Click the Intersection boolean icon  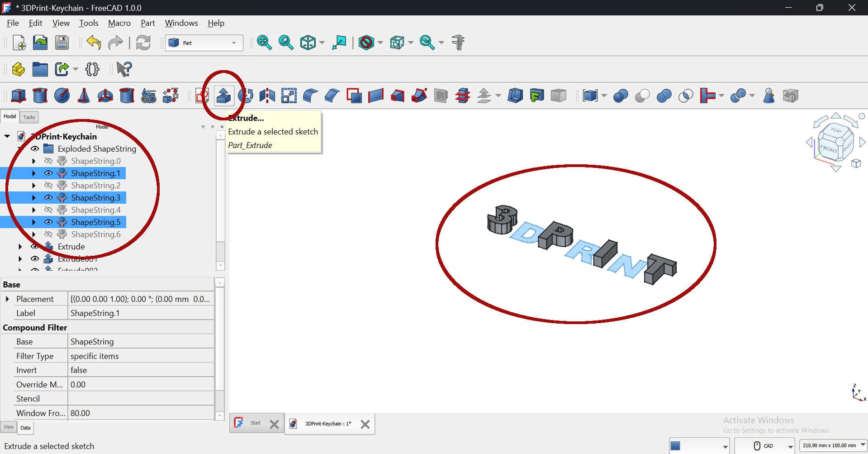point(686,96)
